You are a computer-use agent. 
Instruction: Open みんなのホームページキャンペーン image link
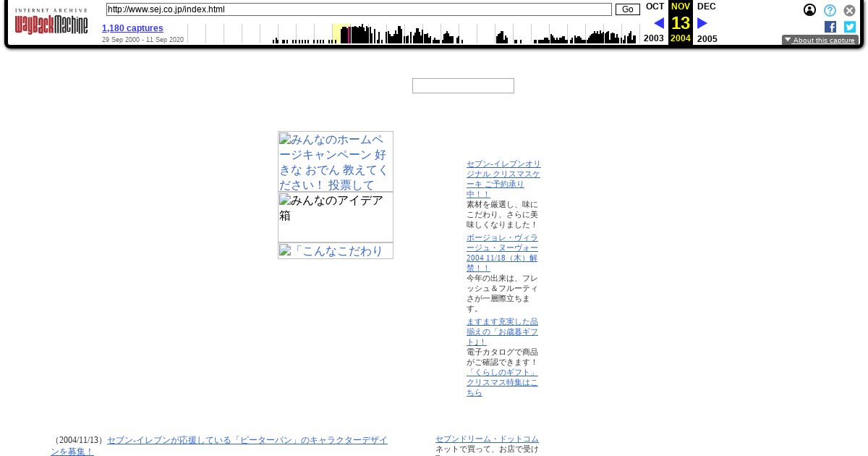(x=336, y=161)
